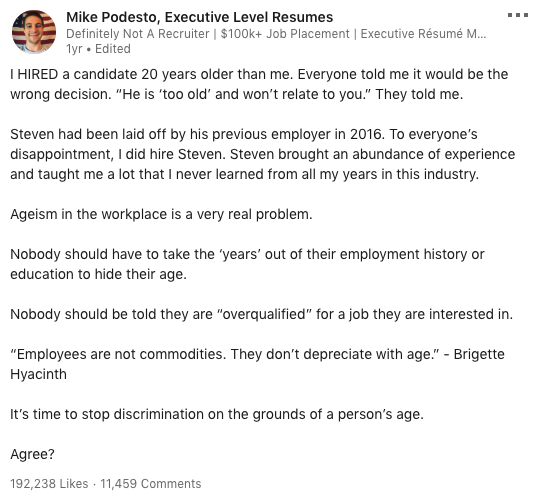Click the 'Agree?' closing line
This screenshot has height=495, width=541.
pyautogui.click(x=32, y=454)
